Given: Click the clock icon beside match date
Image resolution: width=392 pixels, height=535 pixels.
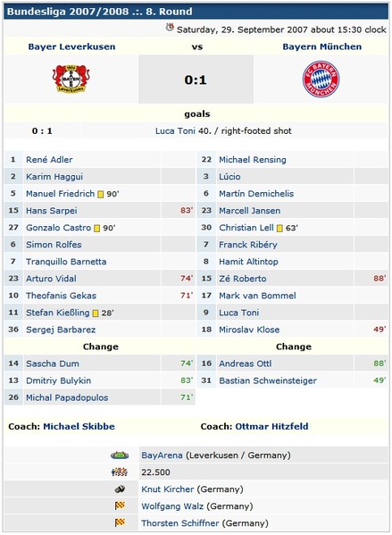Looking at the screenshot, I should click(170, 28).
